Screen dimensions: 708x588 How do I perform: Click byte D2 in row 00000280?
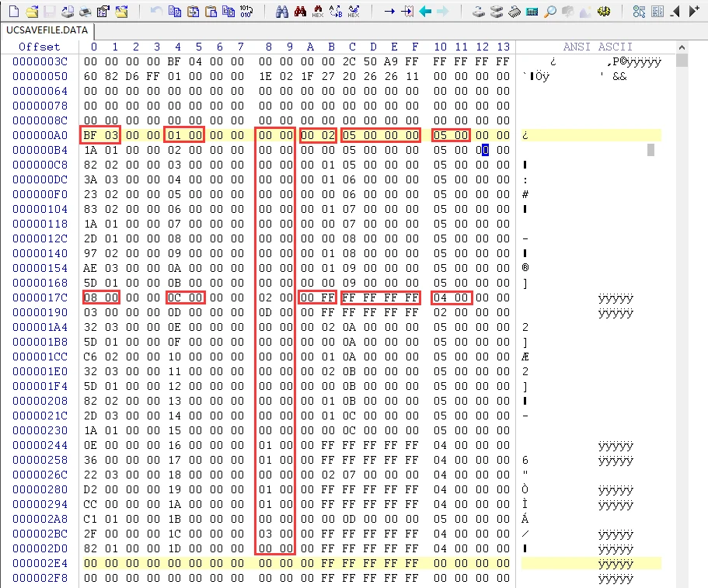[90, 489]
